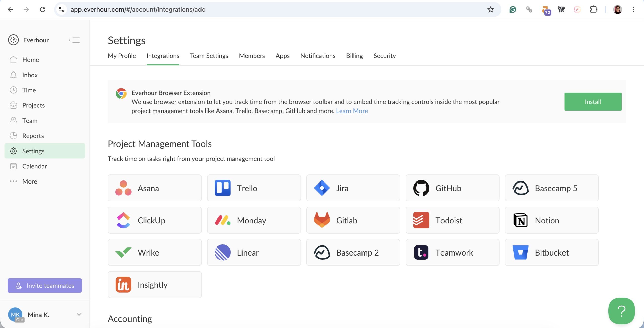Image resolution: width=644 pixels, height=328 pixels.
Task: Open the GitHub integration card
Action: point(452,188)
